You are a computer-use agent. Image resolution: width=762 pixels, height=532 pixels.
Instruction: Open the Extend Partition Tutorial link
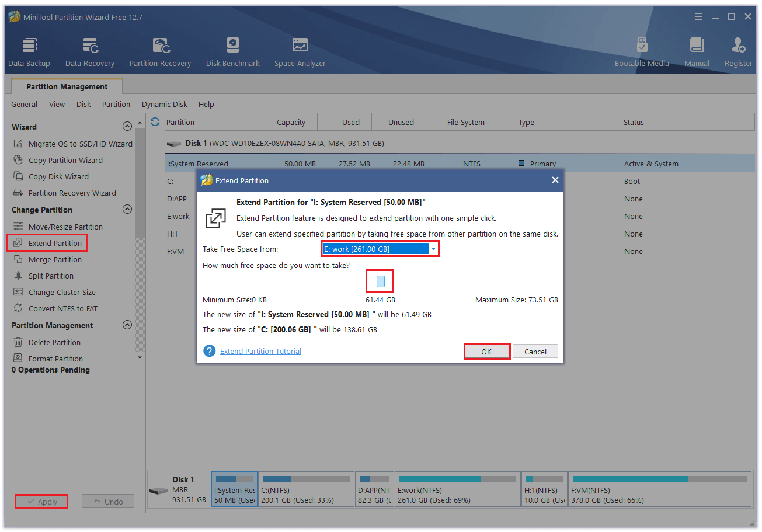260,351
